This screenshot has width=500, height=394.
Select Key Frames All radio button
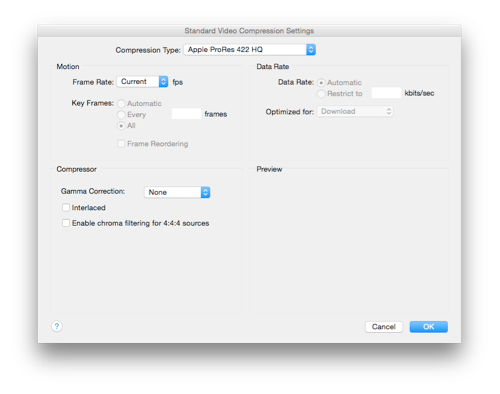point(121,126)
